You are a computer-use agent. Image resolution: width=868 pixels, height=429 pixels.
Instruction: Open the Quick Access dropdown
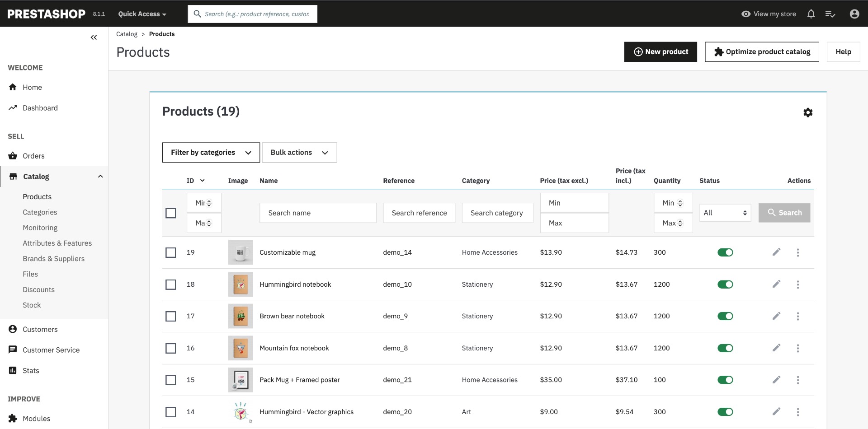click(x=142, y=14)
